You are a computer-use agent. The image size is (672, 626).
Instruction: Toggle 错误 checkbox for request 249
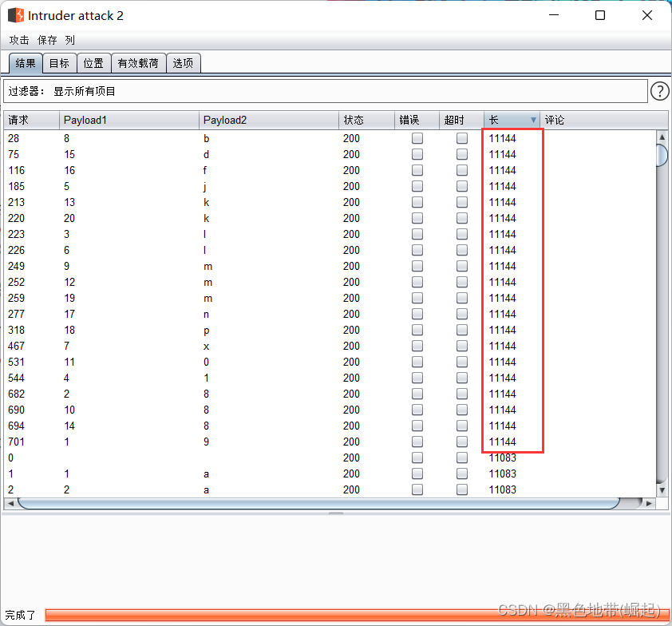tap(417, 266)
